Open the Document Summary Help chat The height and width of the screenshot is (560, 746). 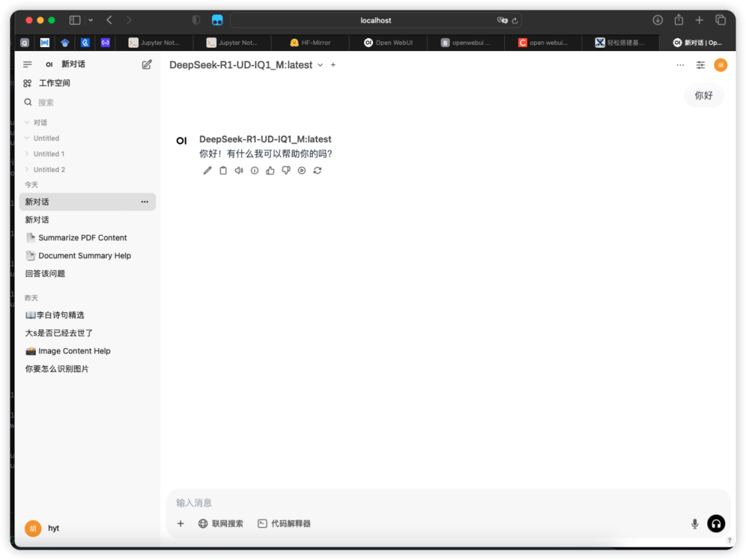point(88,256)
